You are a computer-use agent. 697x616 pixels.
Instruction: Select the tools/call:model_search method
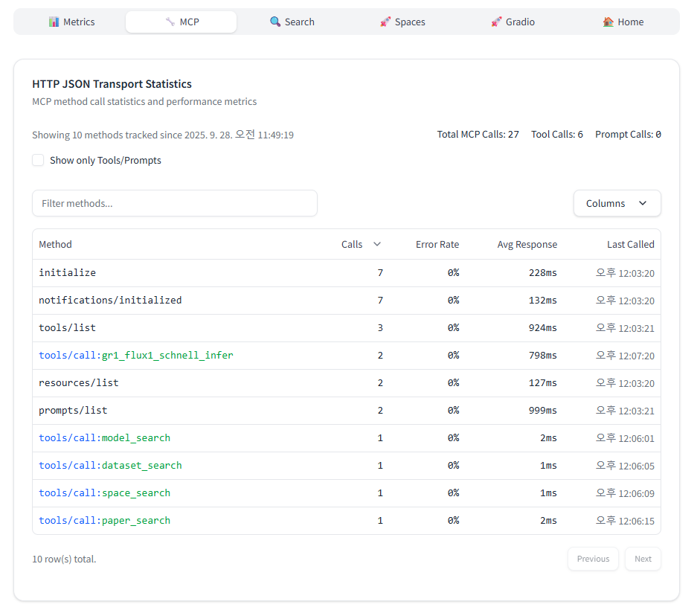point(105,438)
